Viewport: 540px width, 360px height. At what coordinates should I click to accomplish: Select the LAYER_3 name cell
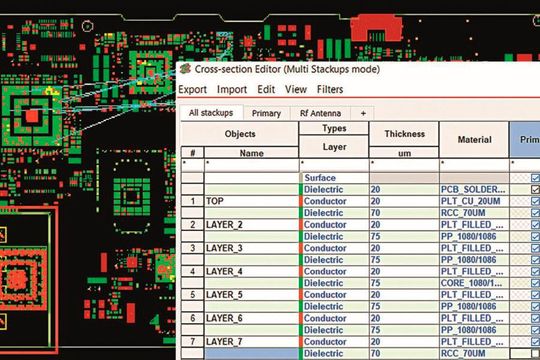click(251, 248)
